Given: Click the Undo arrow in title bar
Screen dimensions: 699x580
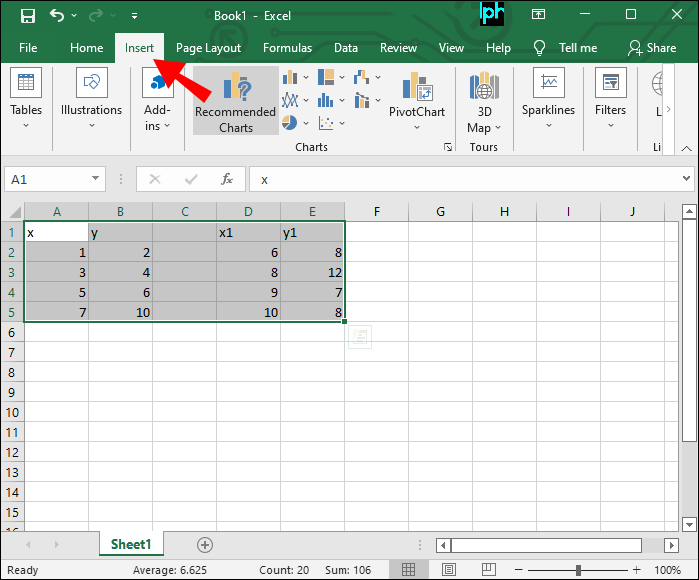Looking at the screenshot, I should (x=58, y=16).
